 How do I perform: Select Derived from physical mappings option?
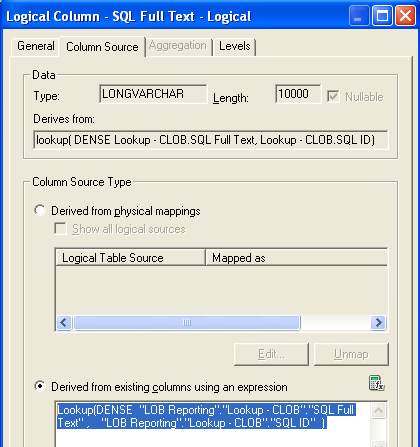40,210
